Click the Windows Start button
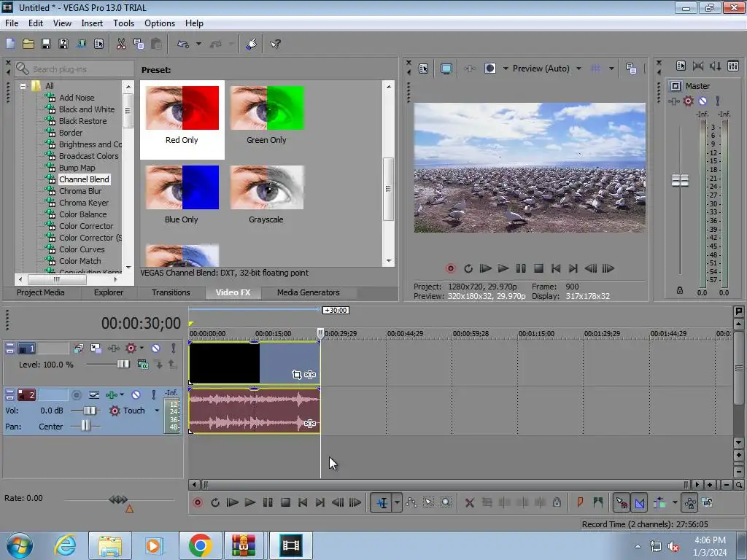 tap(20, 545)
